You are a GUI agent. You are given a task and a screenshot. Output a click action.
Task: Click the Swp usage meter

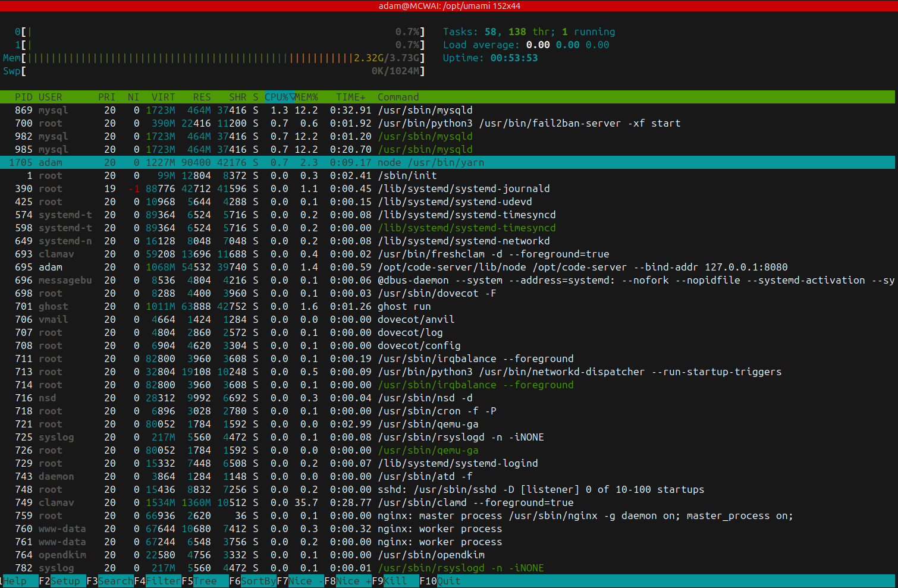pyautogui.click(x=214, y=71)
